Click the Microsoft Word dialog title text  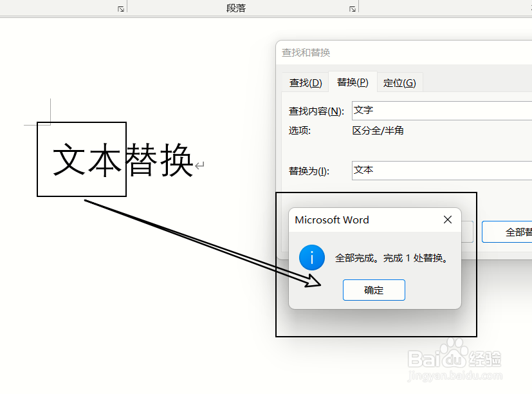coord(332,220)
